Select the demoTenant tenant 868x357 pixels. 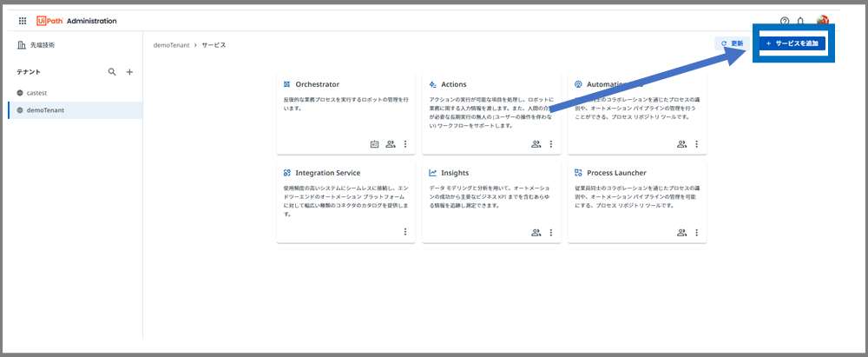(x=75, y=109)
